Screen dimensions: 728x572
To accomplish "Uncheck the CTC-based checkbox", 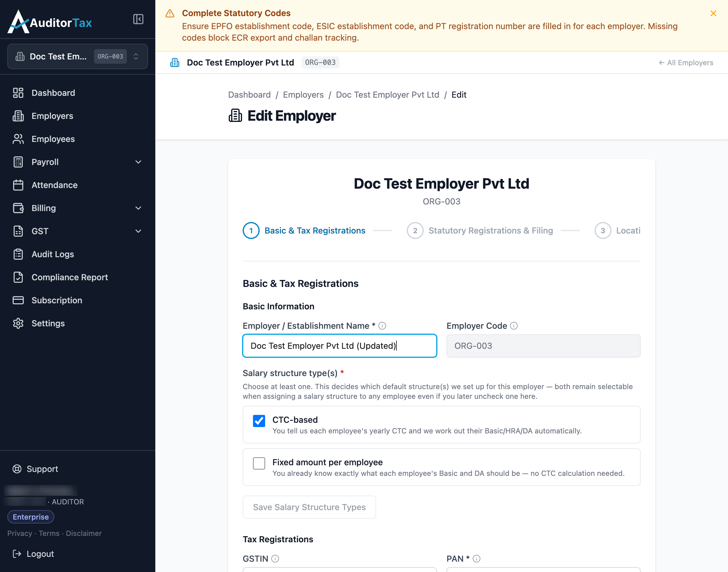I will click(259, 421).
